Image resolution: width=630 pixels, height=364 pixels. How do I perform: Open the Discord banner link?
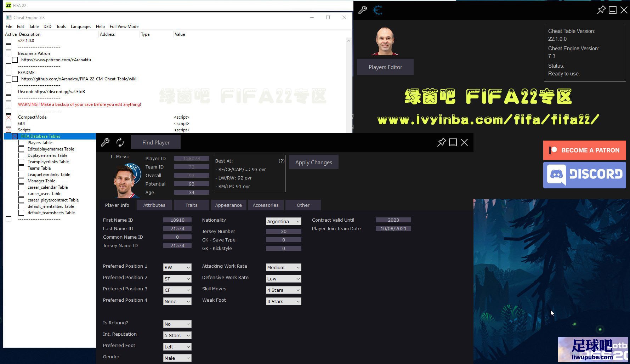click(585, 175)
